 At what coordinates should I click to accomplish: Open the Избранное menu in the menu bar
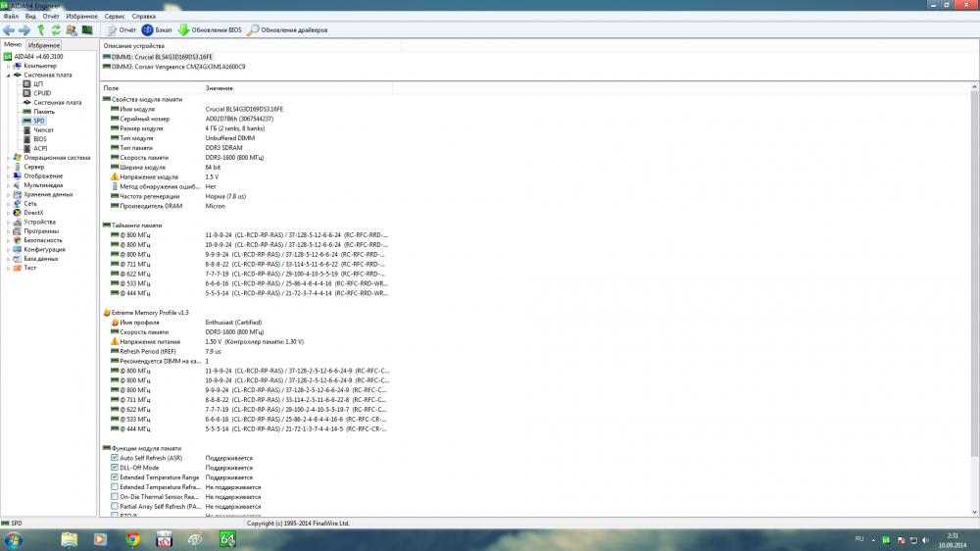pos(82,17)
